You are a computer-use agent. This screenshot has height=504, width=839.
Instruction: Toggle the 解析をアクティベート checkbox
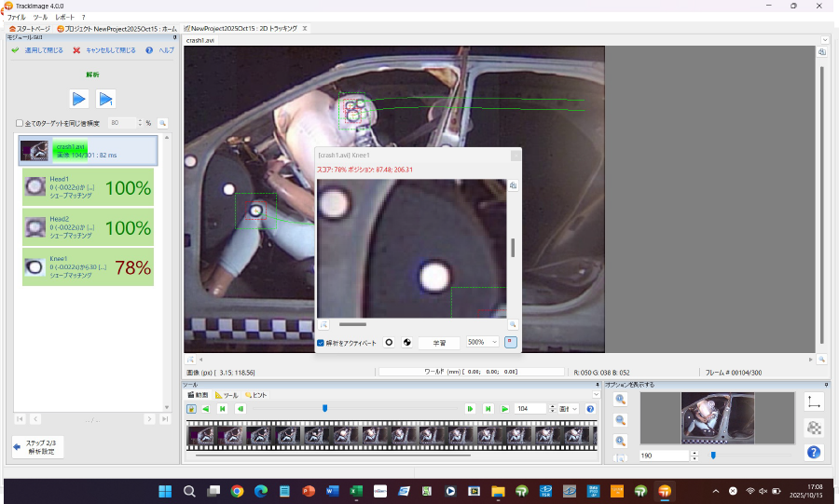[322, 343]
